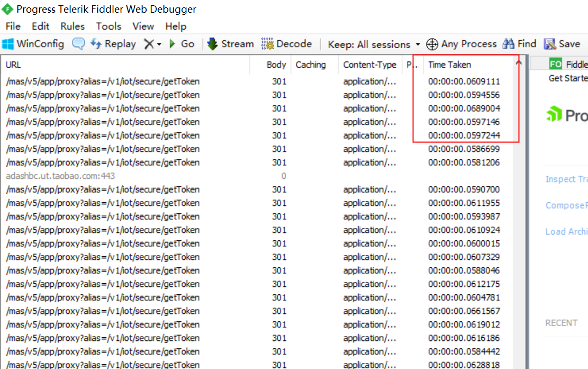The width and height of the screenshot is (588, 369).
Task: Select session with time 00:00:00.0616186
Action: coord(257,338)
